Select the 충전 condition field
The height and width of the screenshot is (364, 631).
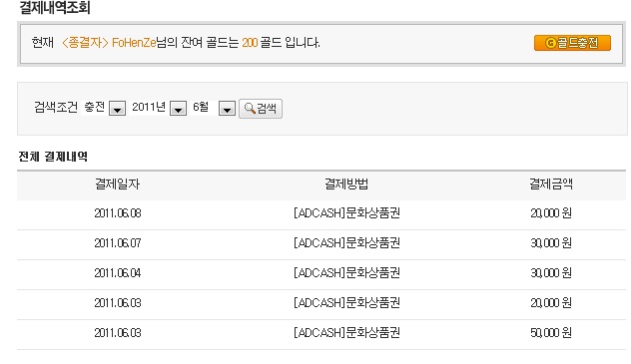[x=95, y=108]
